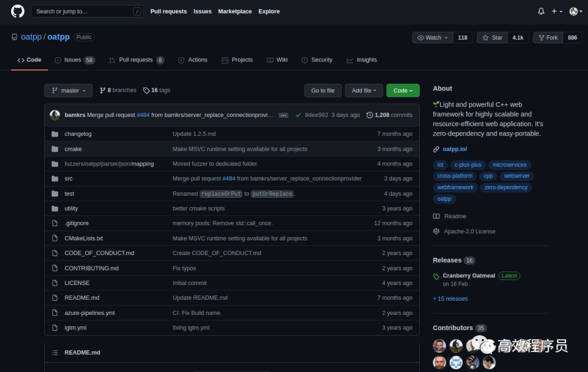
Task: Open the Cranberry Oatmeal release
Action: point(469,275)
